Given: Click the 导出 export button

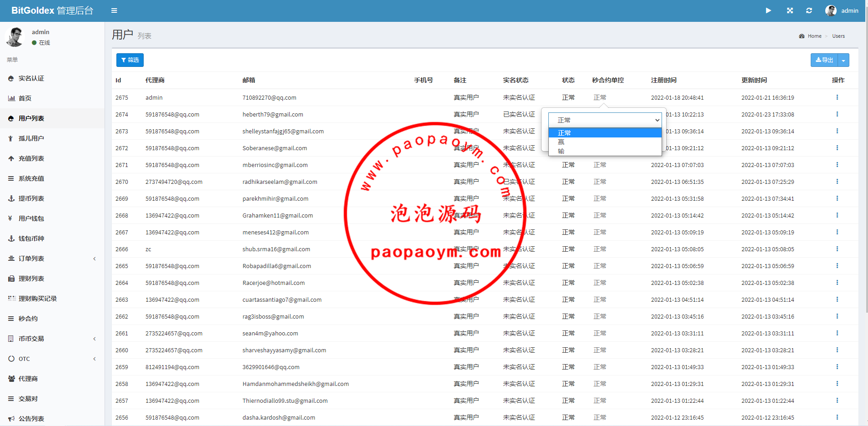Looking at the screenshot, I should [824, 60].
